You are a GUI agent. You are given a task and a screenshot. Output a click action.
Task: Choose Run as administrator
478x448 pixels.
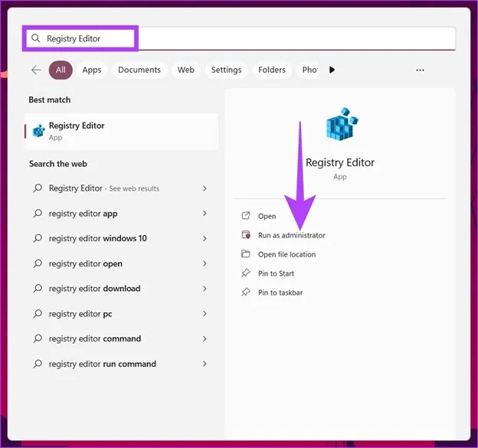[x=291, y=235]
